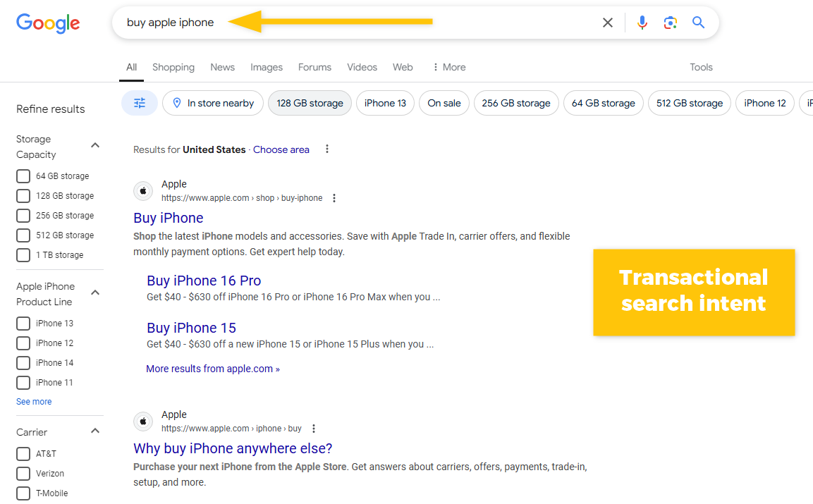Click the location pin on In store nearby

tap(177, 102)
